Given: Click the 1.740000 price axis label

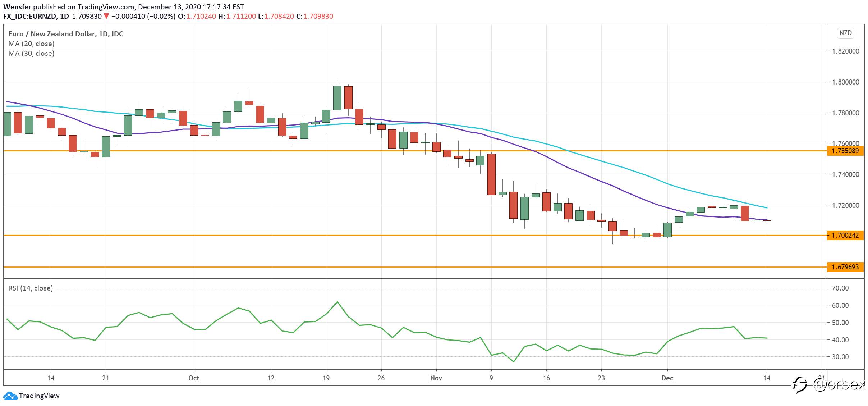Looking at the screenshot, I should (846, 174).
